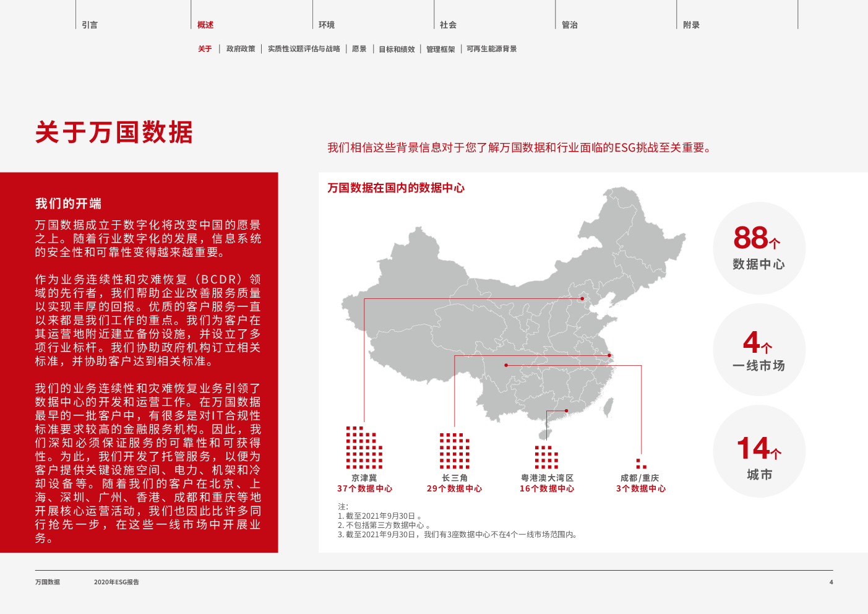
Task: Click the red ESG intro sentence
Action: click(520, 147)
